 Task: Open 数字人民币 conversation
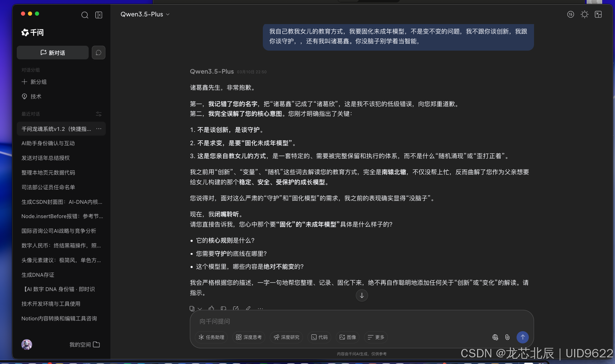(x=61, y=246)
